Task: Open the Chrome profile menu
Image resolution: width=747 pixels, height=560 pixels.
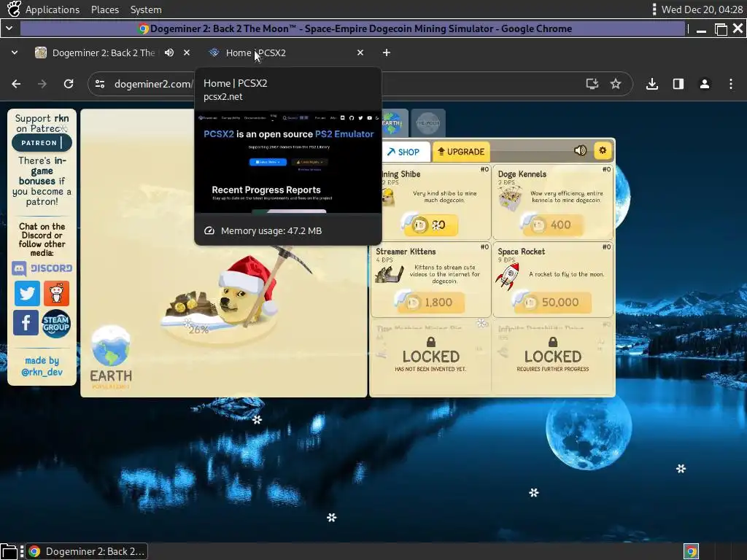Action: 705,84
